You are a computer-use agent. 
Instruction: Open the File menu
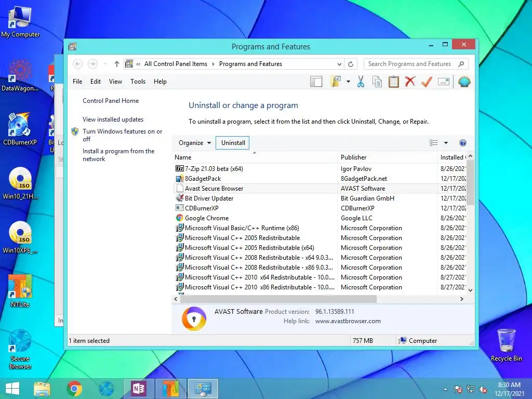click(x=77, y=82)
